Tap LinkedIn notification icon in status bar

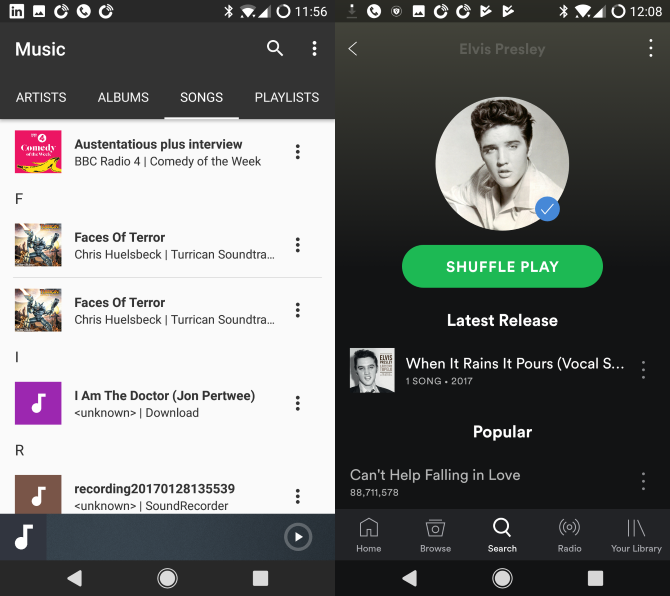coord(16,11)
